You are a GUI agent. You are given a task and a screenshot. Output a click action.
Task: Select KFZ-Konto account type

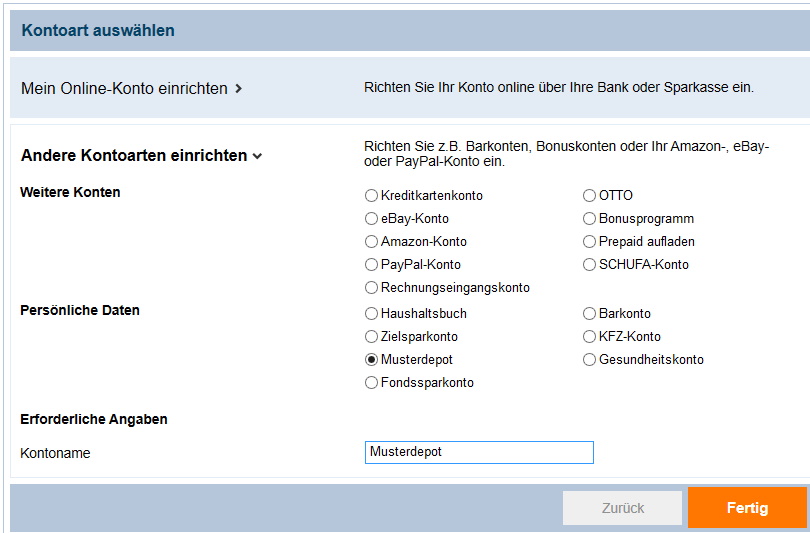589,337
